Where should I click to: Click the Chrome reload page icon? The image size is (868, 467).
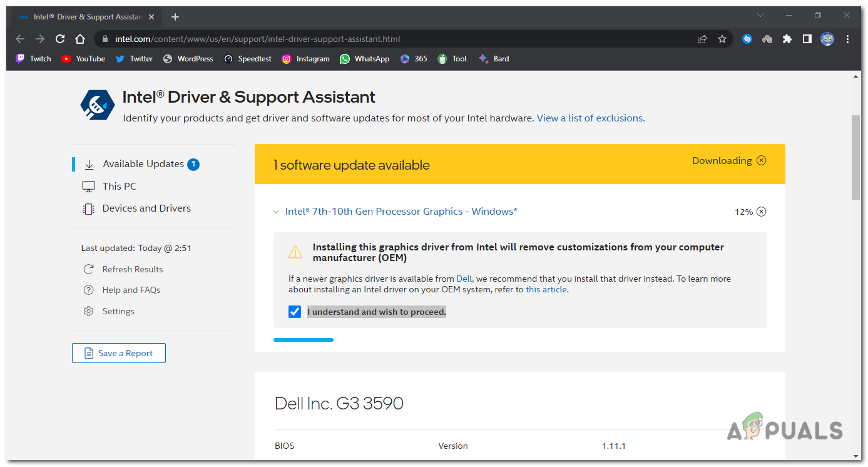[60, 39]
